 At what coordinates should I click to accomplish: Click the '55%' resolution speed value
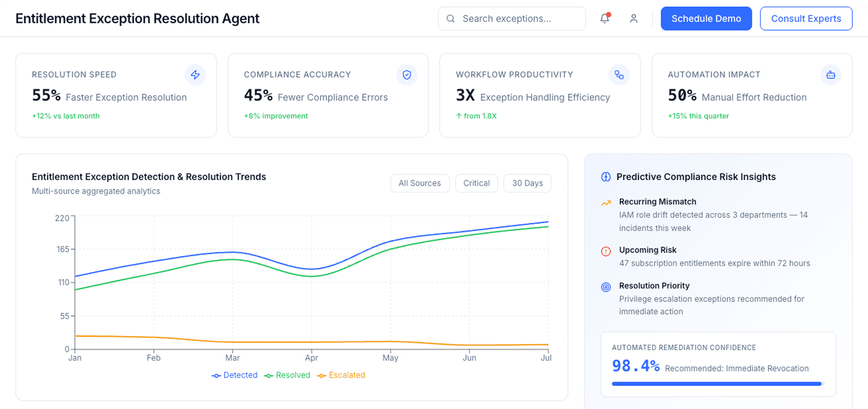pos(46,96)
